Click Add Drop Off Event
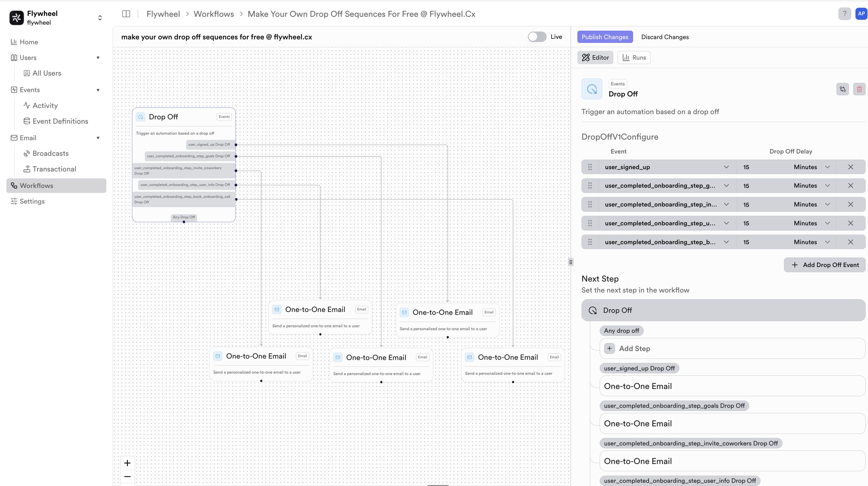 tap(824, 265)
